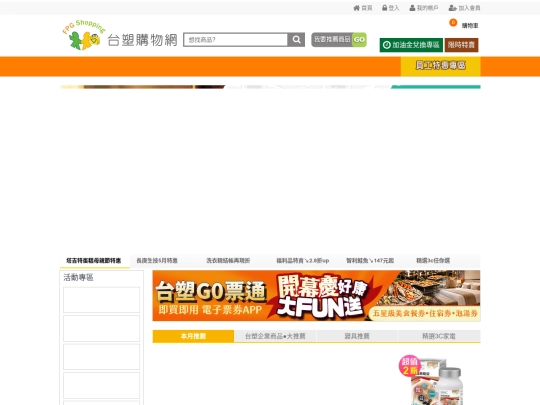This screenshot has height=405, width=540.
Task: Select first promo tab 母親節特惠
Action: point(94,261)
